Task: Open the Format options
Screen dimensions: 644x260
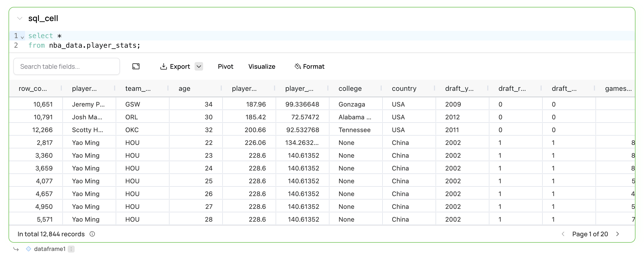Action: pyautogui.click(x=309, y=66)
